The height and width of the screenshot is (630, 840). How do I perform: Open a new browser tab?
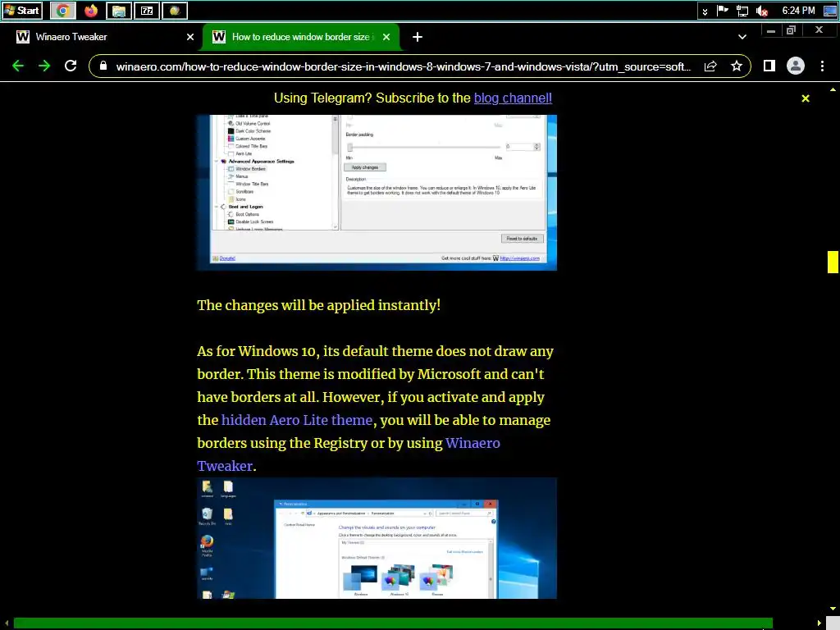[418, 37]
